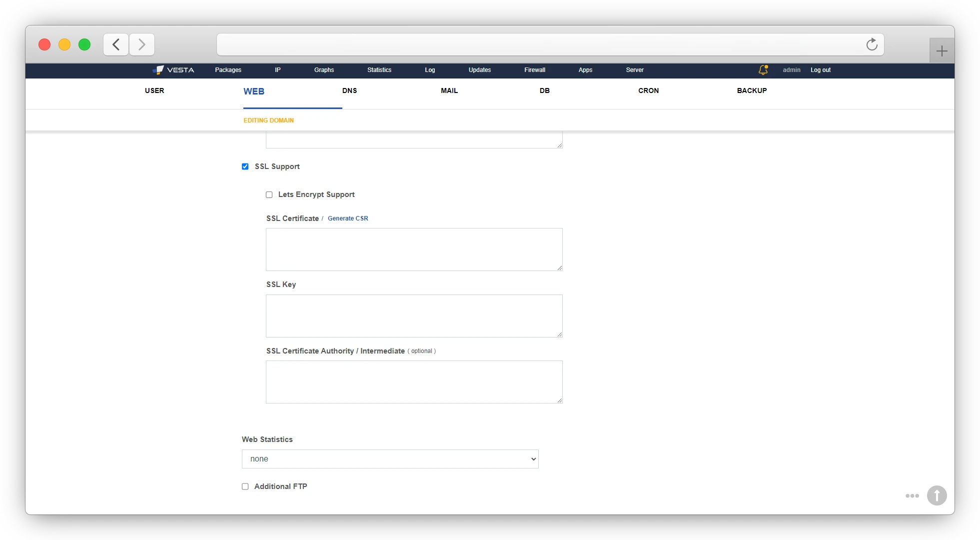Enable Lets Encrypt Support checkbox

pyautogui.click(x=269, y=194)
